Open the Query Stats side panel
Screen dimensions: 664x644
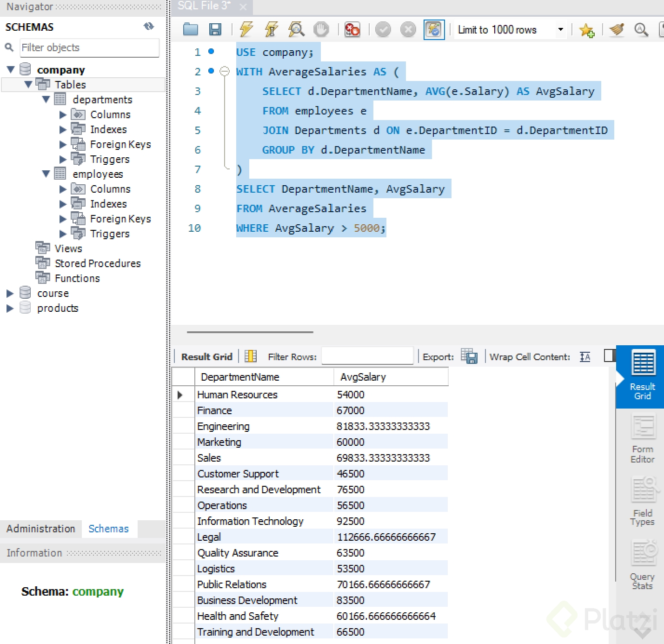(x=642, y=565)
